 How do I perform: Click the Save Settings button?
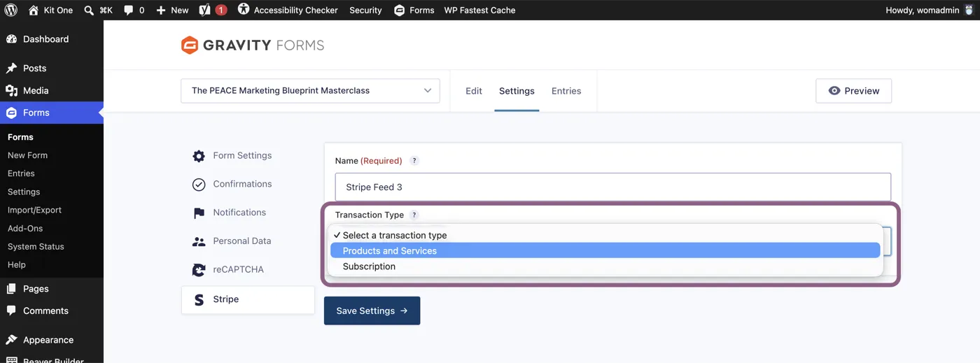(x=372, y=311)
